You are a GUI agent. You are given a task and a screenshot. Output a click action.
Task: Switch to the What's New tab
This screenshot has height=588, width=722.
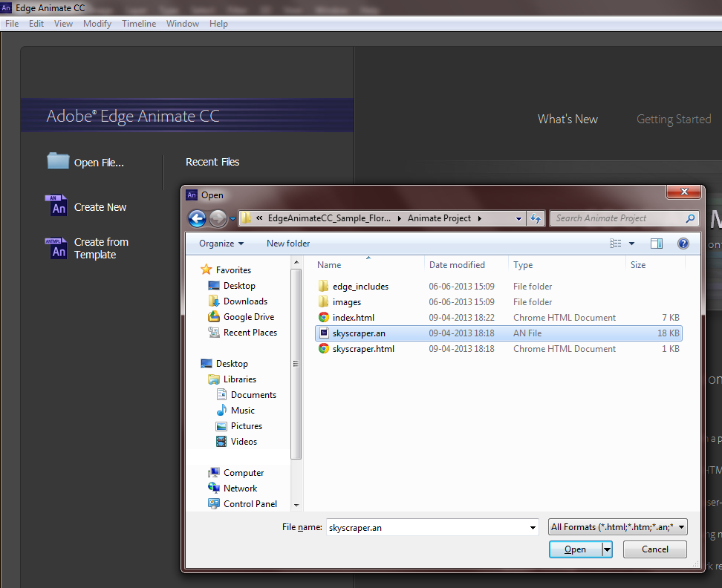[567, 120]
